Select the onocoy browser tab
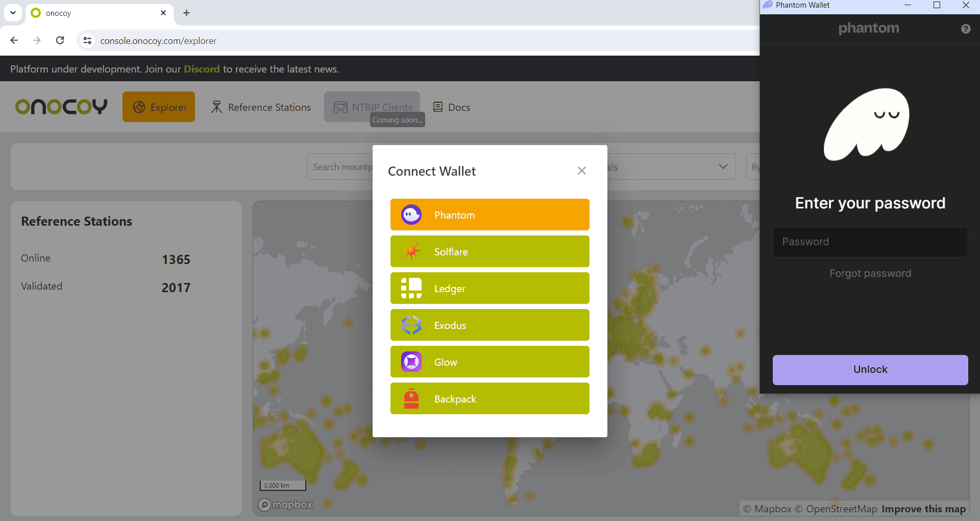The width and height of the screenshot is (980, 521). click(99, 13)
